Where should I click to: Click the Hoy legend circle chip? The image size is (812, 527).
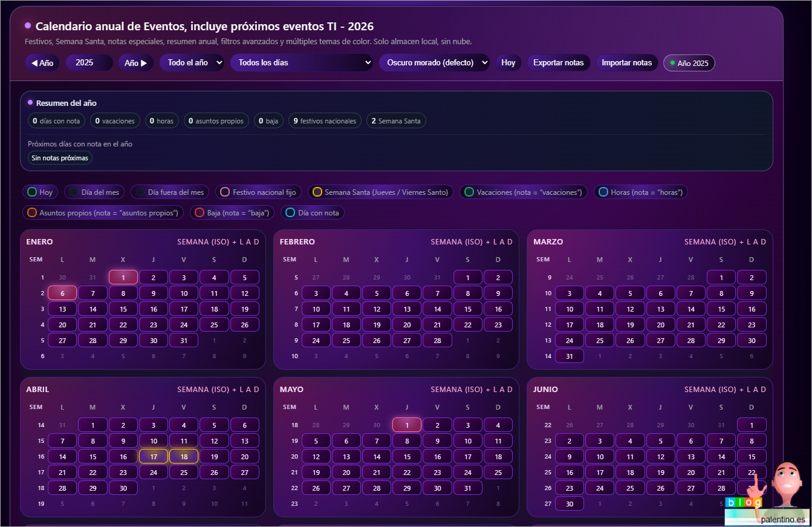[41, 192]
